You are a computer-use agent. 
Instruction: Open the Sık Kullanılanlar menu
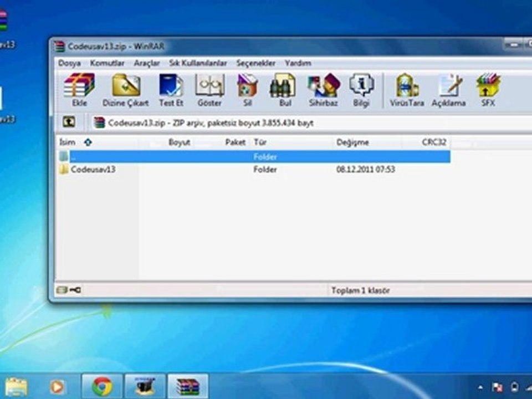(x=198, y=63)
